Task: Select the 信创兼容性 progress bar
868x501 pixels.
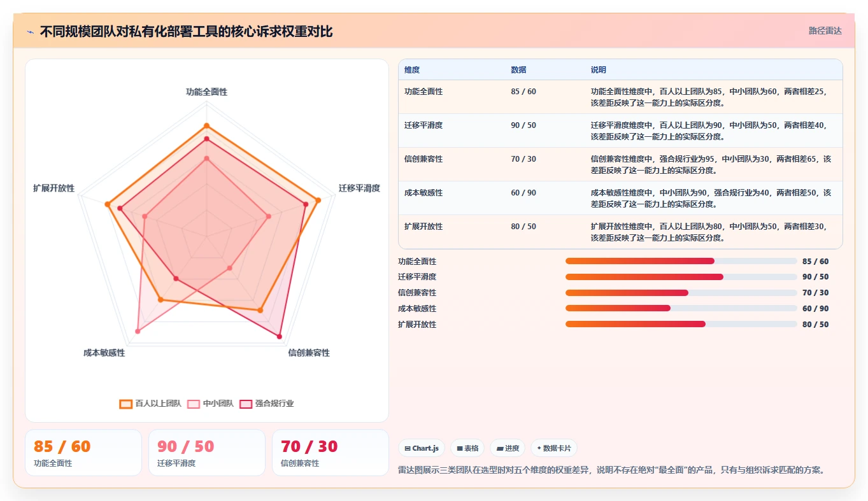Action: [x=681, y=293]
